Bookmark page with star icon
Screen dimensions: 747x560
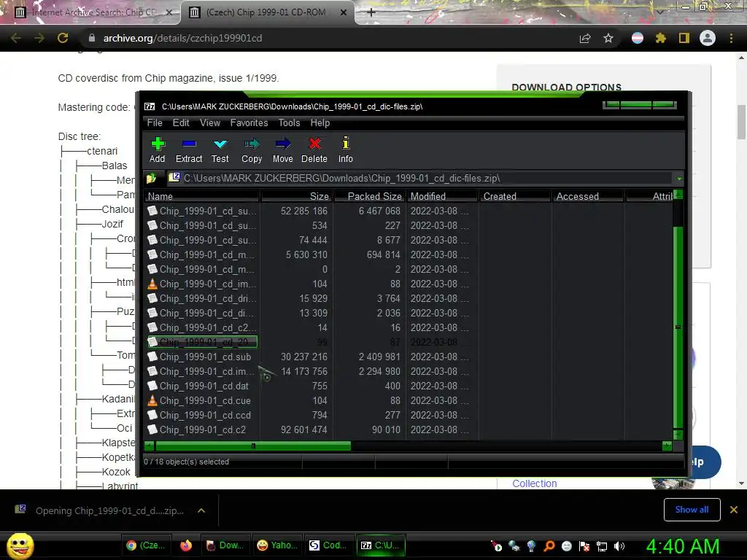(x=608, y=38)
